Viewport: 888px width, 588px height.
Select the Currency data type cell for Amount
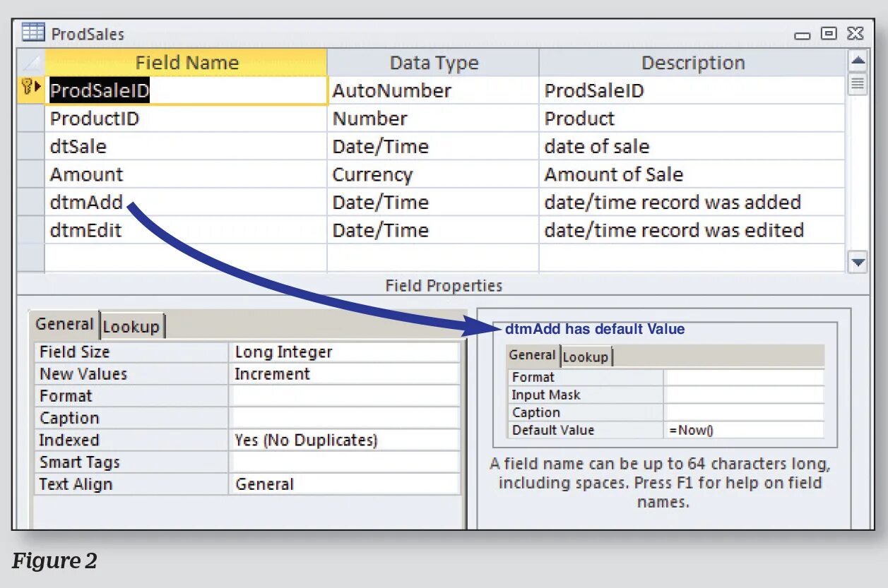(x=434, y=174)
